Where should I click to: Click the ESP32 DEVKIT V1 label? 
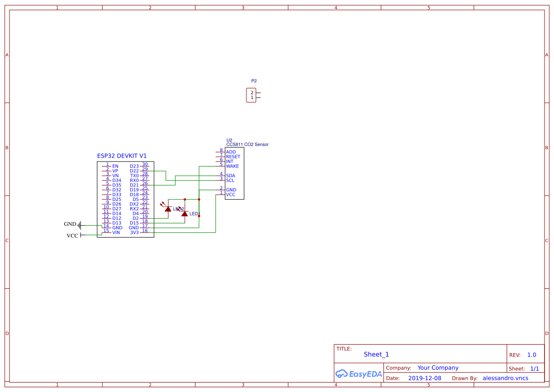(x=121, y=156)
